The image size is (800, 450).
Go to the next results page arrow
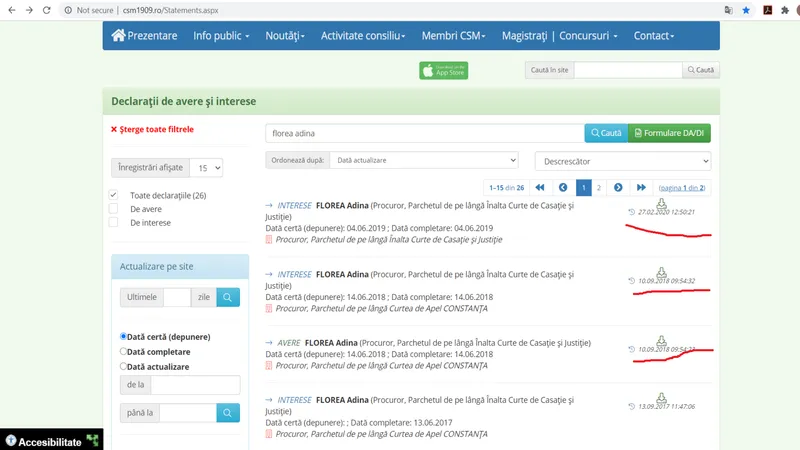(x=618, y=187)
